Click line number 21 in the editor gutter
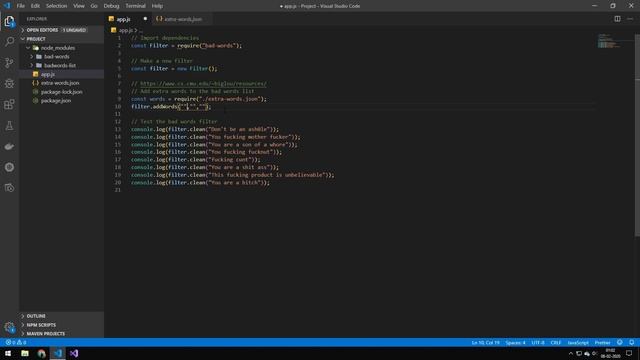Screen dimensions: 640x360 tap(118, 190)
